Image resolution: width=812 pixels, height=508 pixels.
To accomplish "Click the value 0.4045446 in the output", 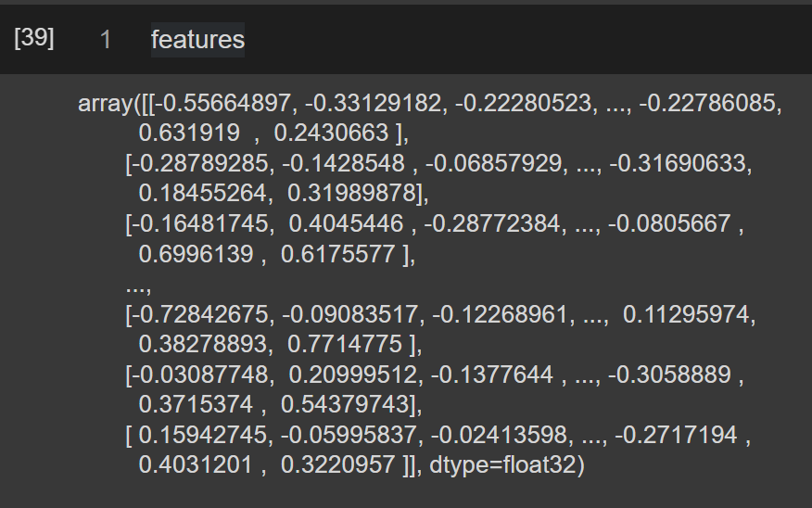I will [346, 223].
